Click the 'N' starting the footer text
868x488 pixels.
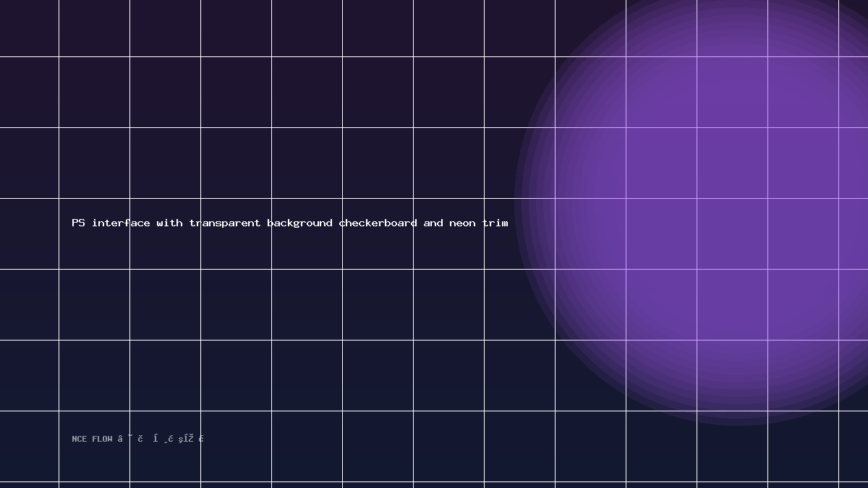click(75, 439)
